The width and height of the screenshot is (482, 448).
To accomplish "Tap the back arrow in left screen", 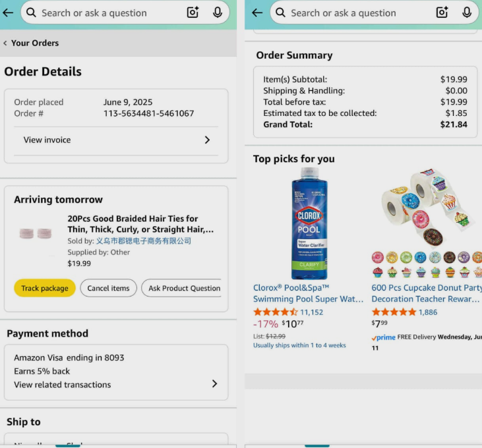I will tap(8, 13).
